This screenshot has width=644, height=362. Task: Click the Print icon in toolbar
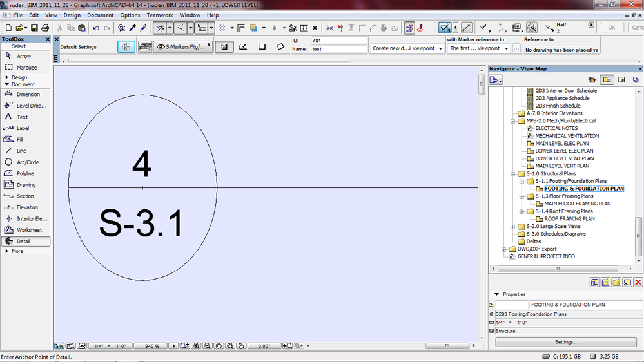click(45, 28)
